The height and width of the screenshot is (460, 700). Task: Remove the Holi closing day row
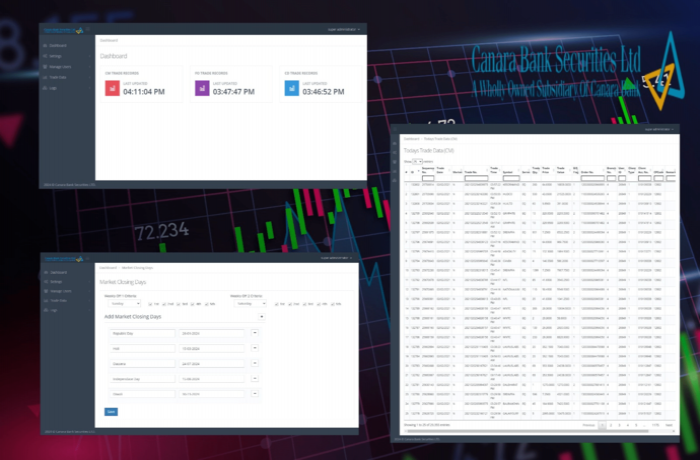[254, 348]
